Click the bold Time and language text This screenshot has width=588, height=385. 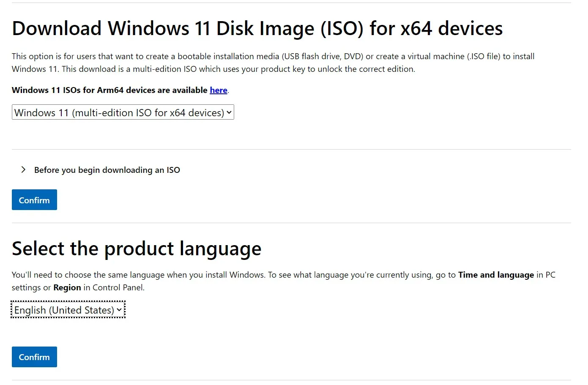pyautogui.click(x=495, y=275)
